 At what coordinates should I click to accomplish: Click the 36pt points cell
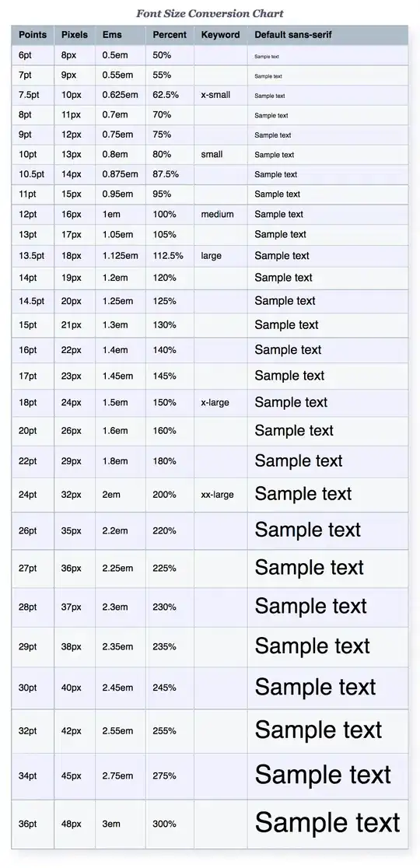click(33, 824)
